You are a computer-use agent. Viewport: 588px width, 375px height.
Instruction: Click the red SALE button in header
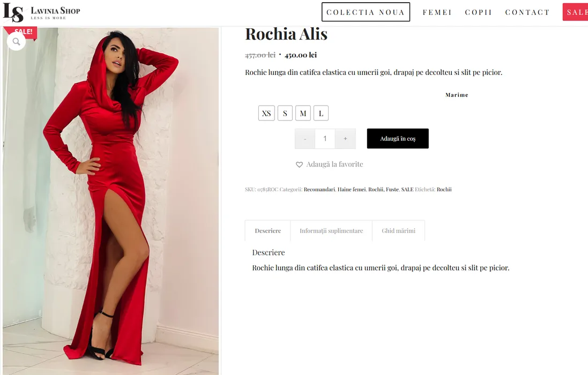tap(576, 12)
